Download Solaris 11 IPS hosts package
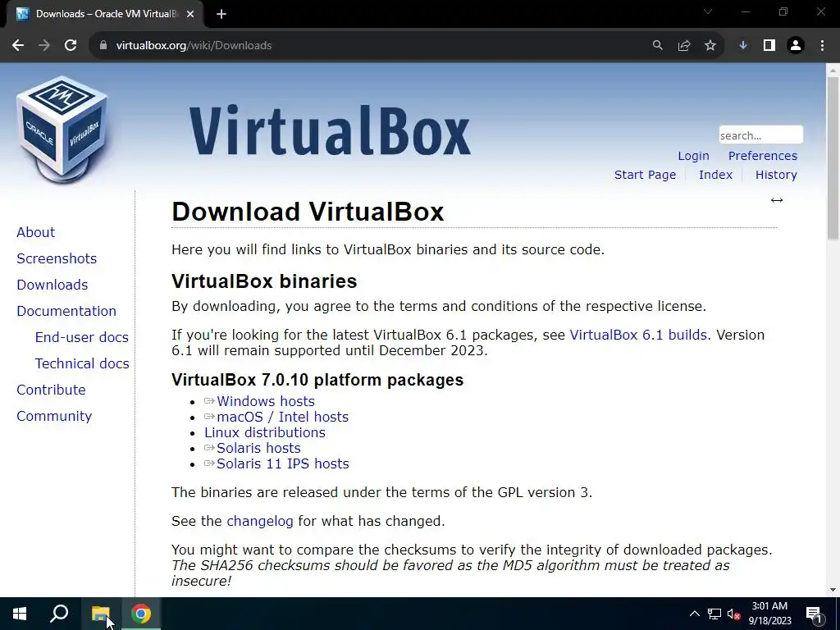 (x=282, y=463)
